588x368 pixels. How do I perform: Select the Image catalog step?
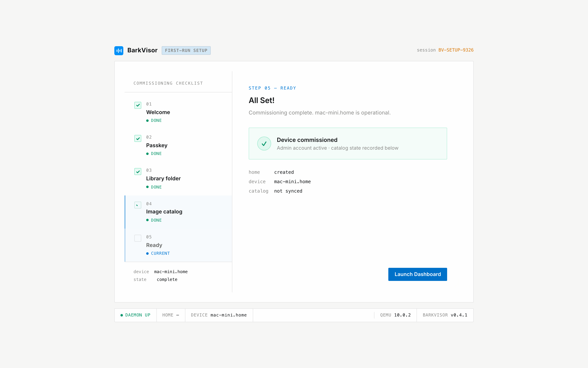[179, 212]
